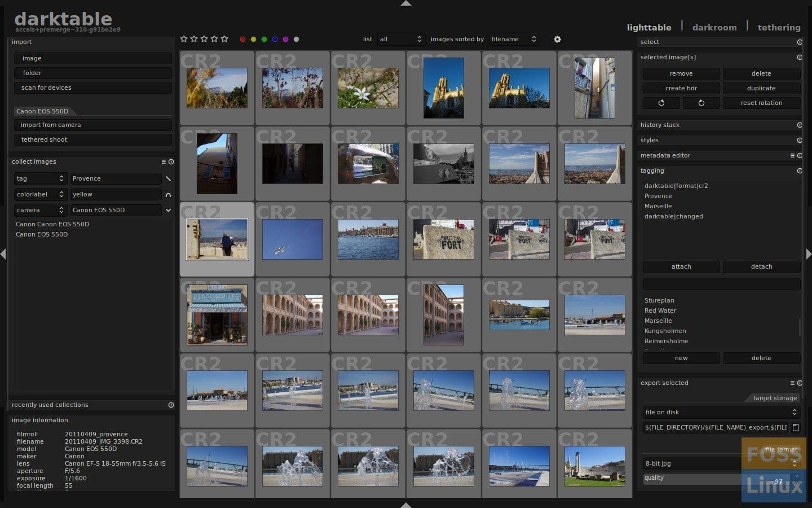Switch to the darkroom view

714,27
